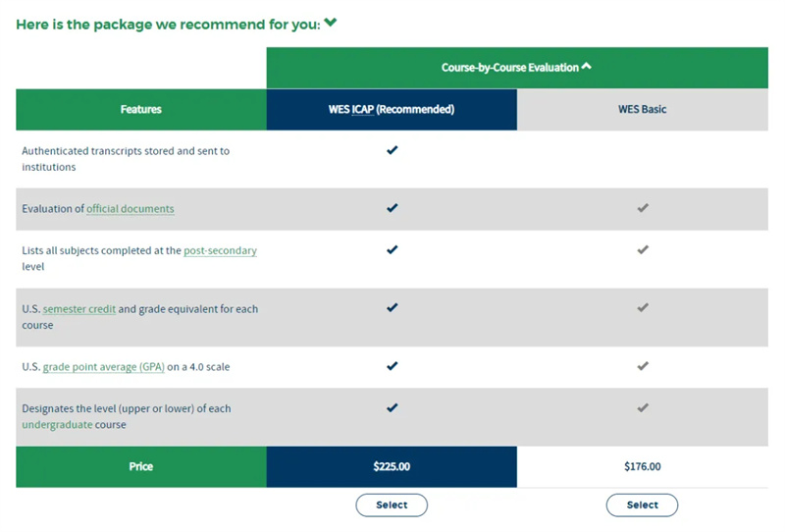Image resolution: width=785 pixels, height=532 pixels.
Task: Open the official documents link
Action: tap(131, 209)
